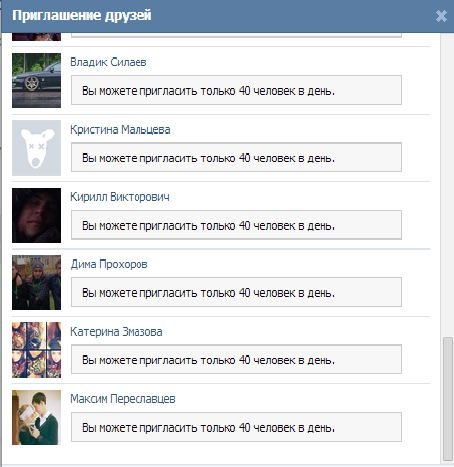Image resolution: width=454 pixels, height=467 pixels.
Task: Click the invite-limit message under Кристина Мальцева
Action: (236, 157)
